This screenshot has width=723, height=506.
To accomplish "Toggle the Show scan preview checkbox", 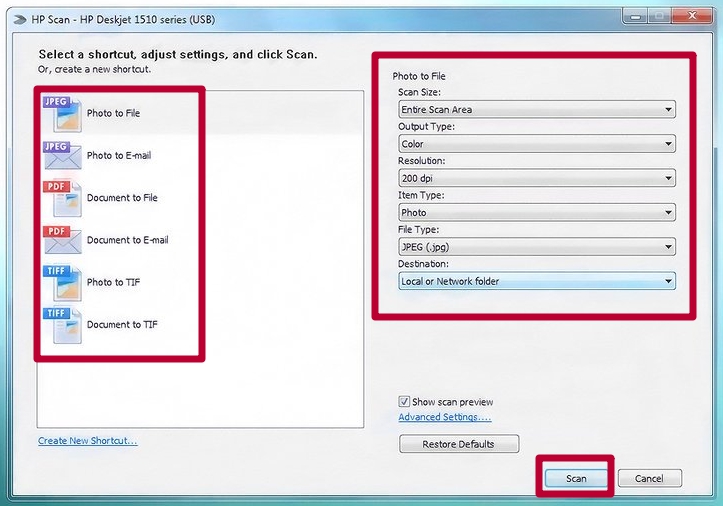I will [404, 401].
